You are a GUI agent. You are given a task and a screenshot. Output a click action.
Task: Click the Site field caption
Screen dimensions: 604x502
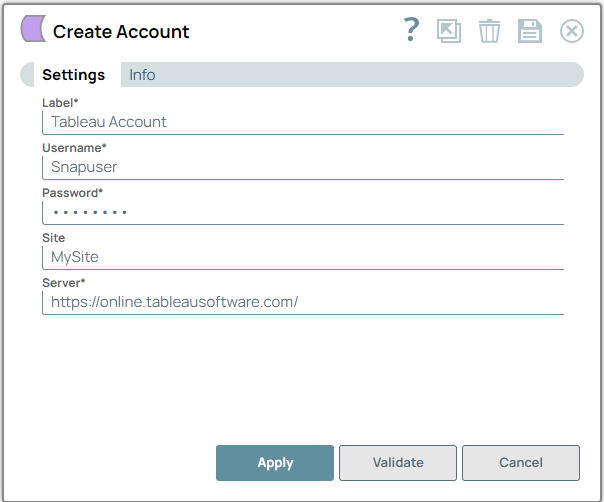click(x=54, y=238)
